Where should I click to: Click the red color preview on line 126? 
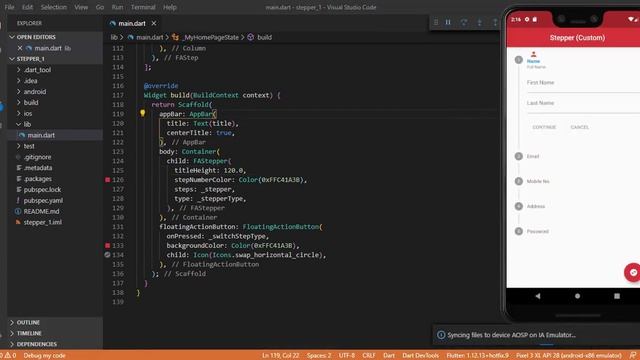tap(107, 180)
